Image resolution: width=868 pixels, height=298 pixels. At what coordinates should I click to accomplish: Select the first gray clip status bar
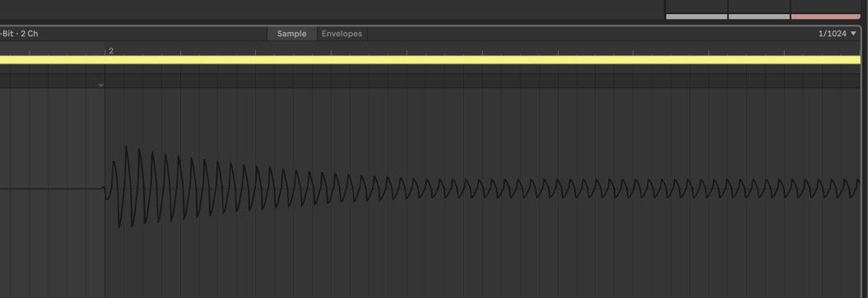point(696,16)
